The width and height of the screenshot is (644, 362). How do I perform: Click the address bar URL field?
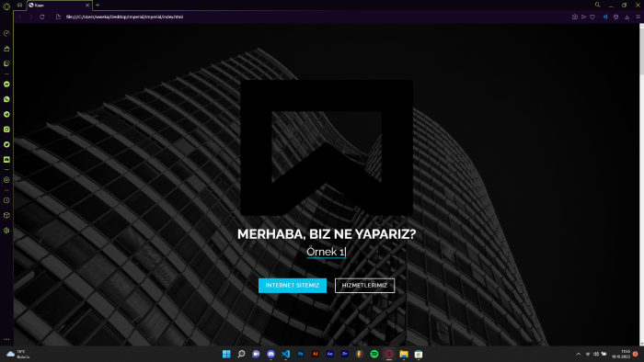(312, 17)
